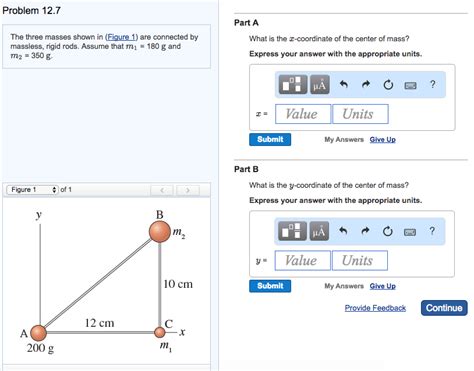Open templates icon in Part A toolbar
This screenshot has height=371, width=474.
[293, 85]
